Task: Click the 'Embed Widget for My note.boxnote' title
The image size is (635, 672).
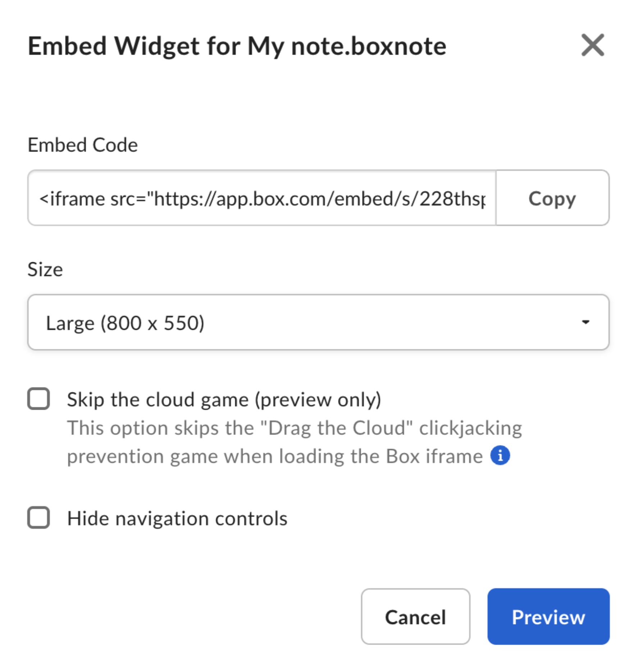Action: tap(237, 46)
